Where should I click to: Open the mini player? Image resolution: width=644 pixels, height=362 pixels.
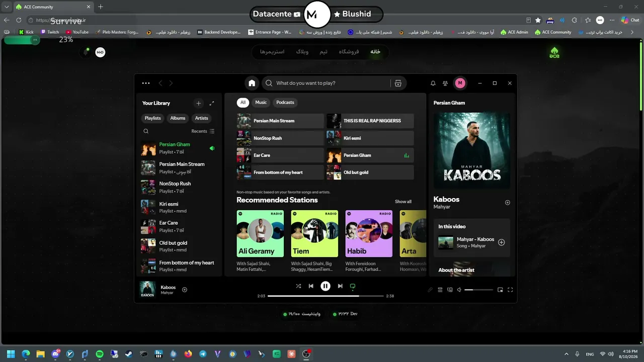click(500, 290)
